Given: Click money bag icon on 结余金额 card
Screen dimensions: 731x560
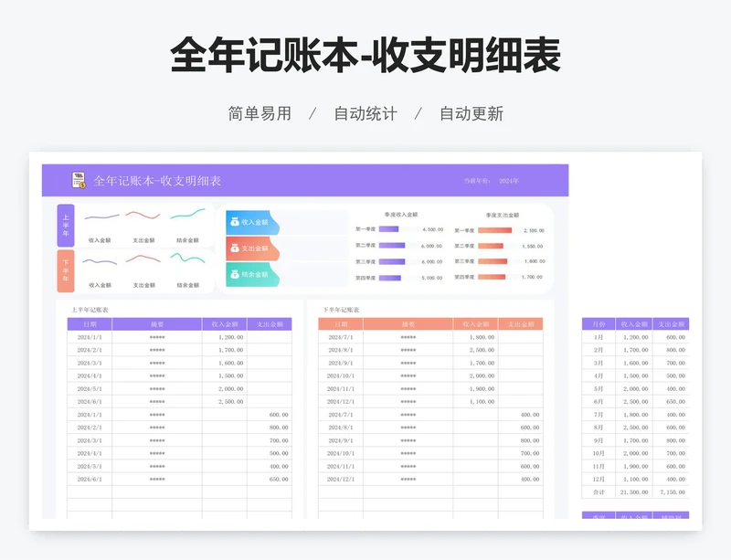Looking at the screenshot, I should [235, 274].
